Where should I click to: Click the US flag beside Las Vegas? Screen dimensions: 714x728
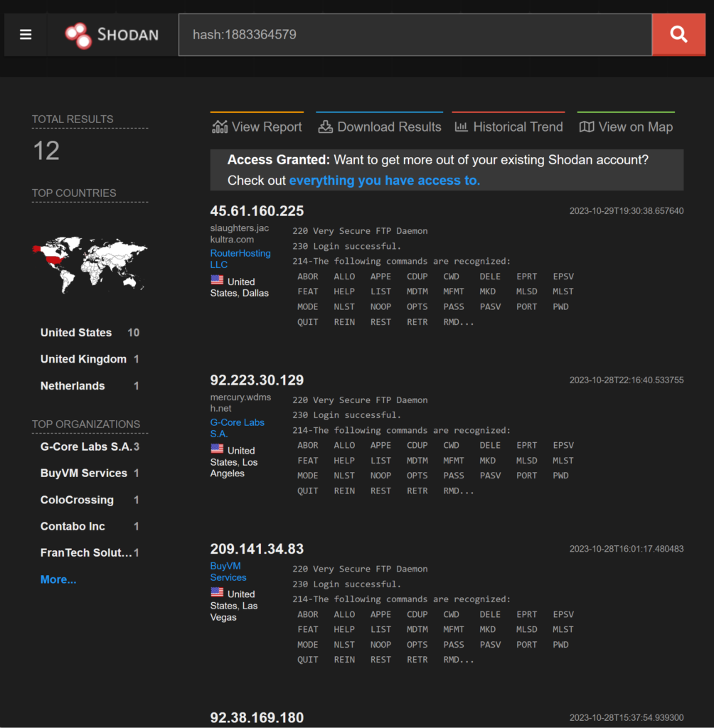[217, 592]
